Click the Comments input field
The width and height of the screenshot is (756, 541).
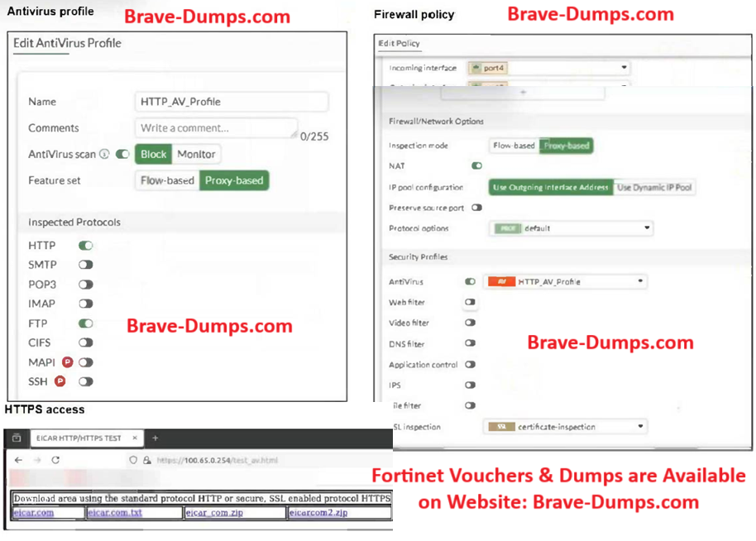(216, 128)
